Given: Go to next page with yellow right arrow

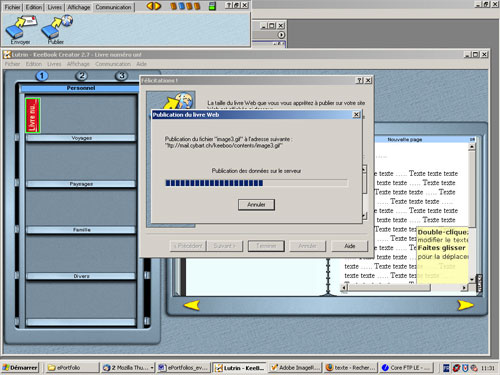Looking at the screenshot, I should [x=465, y=305].
